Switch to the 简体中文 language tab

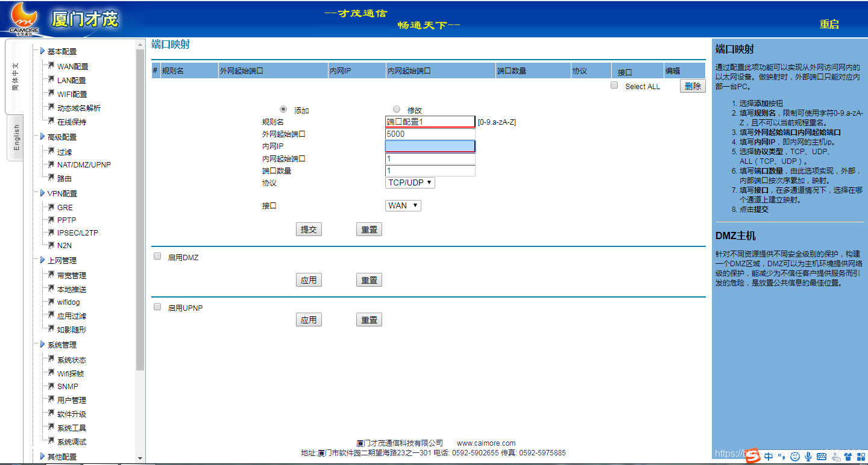(15, 76)
